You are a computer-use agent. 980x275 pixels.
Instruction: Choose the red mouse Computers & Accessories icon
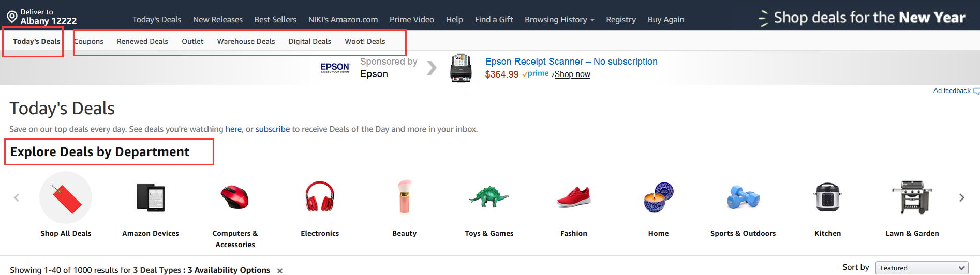235,197
